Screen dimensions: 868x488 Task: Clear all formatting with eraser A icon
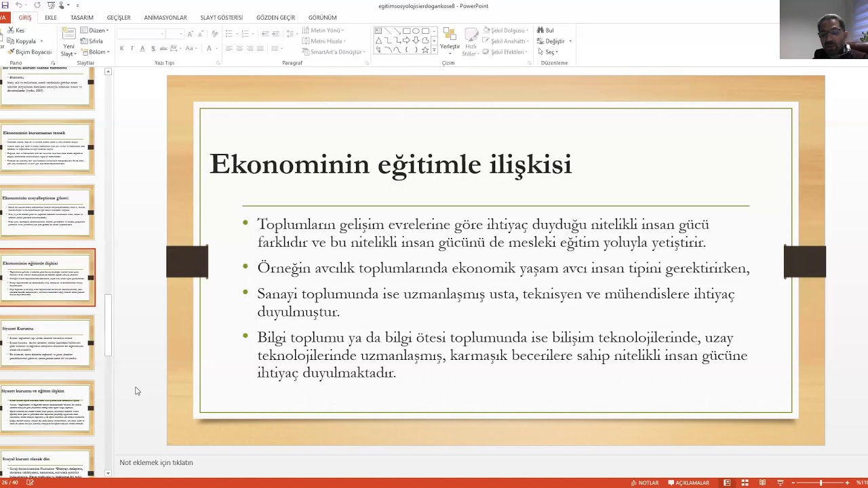214,33
